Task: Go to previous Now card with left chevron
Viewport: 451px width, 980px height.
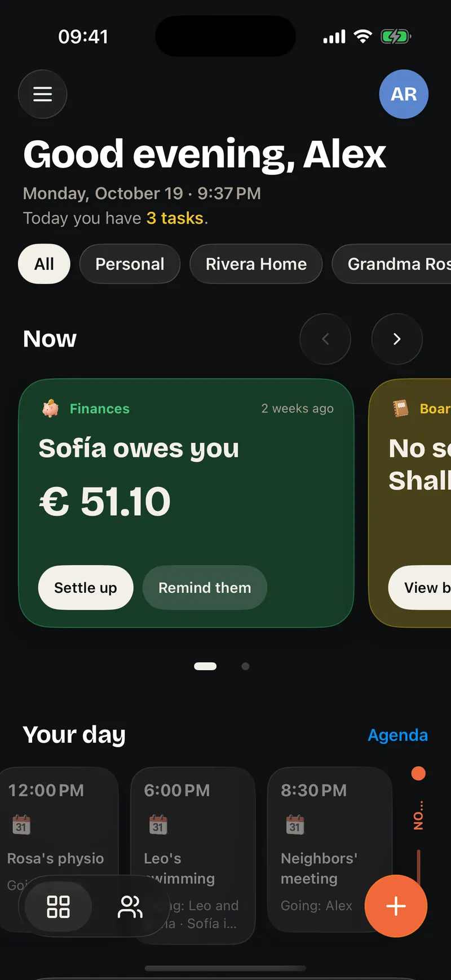Action: click(325, 339)
